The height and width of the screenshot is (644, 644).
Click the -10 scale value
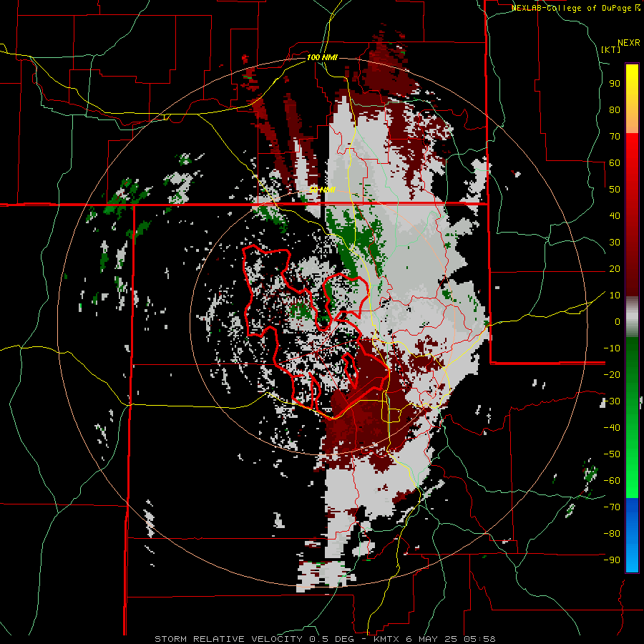click(x=612, y=348)
